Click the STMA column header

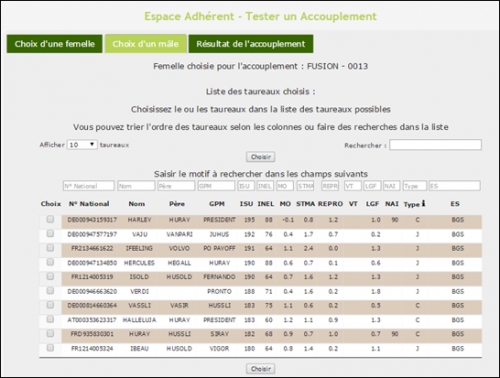click(305, 204)
